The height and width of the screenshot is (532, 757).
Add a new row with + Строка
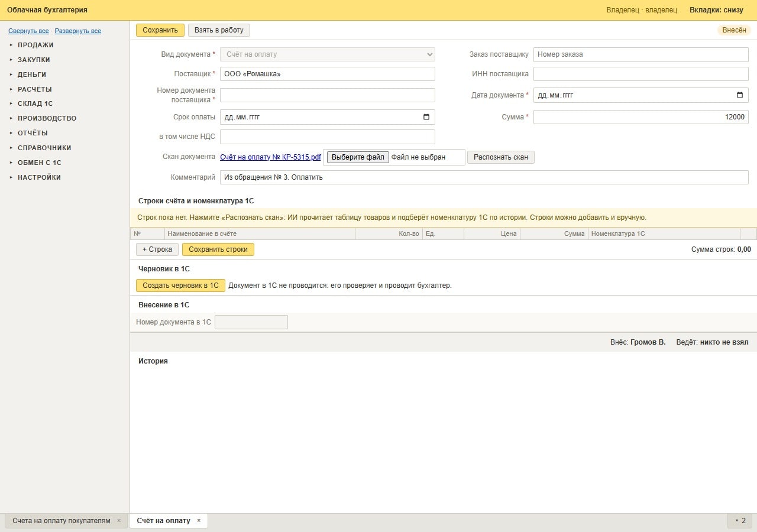click(157, 249)
